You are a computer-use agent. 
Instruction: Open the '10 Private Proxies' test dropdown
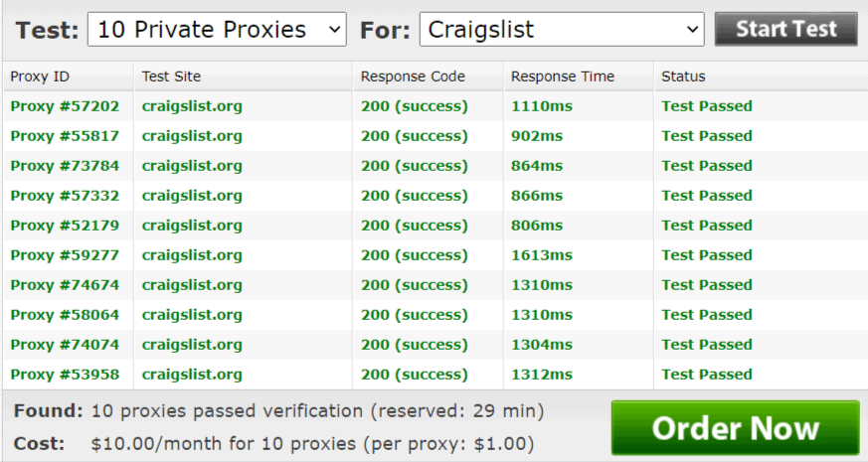click(x=217, y=30)
